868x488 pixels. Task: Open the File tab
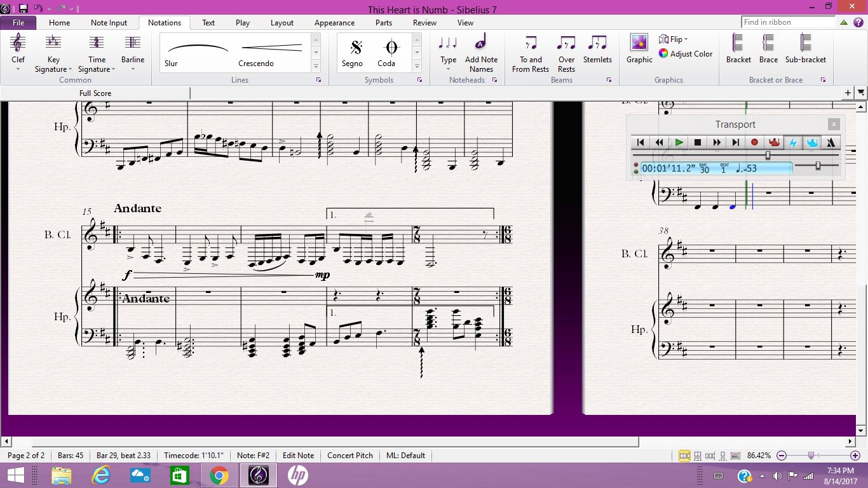[x=18, y=23]
